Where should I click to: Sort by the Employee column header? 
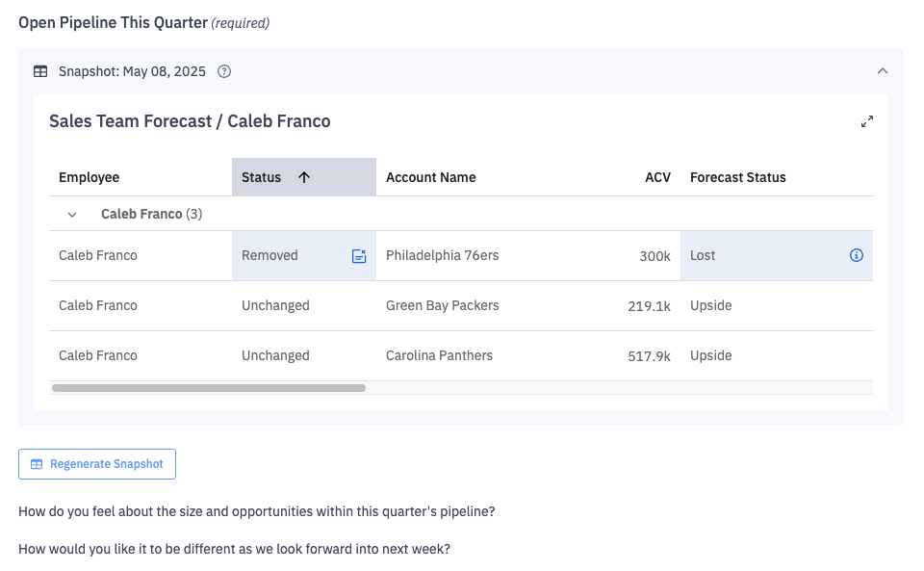click(x=90, y=177)
